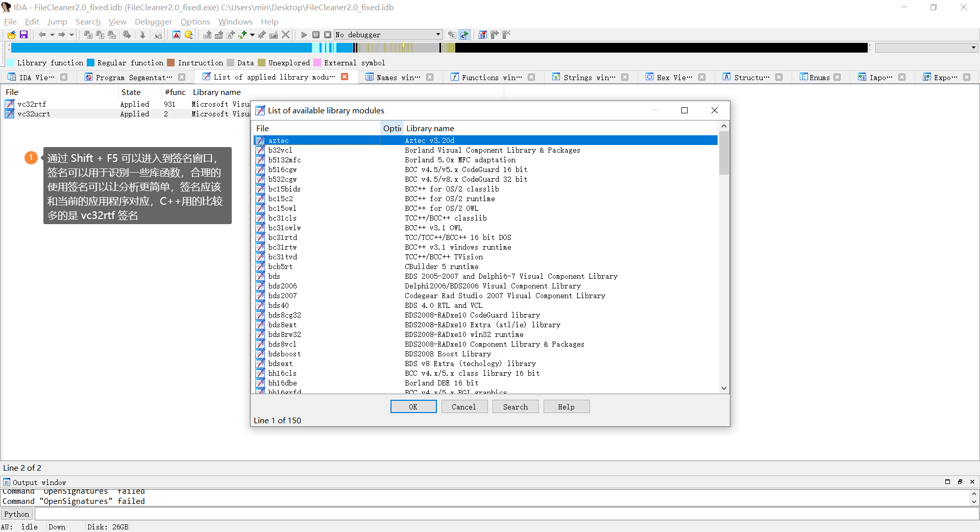The width and height of the screenshot is (980, 532).
Task: Close the Functions window tab
Action: click(531, 77)
